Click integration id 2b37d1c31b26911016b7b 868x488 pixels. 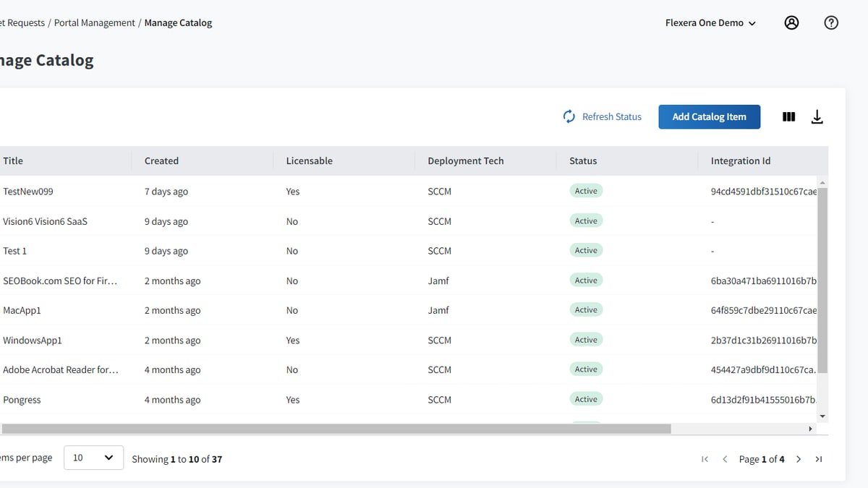(764, 340)
